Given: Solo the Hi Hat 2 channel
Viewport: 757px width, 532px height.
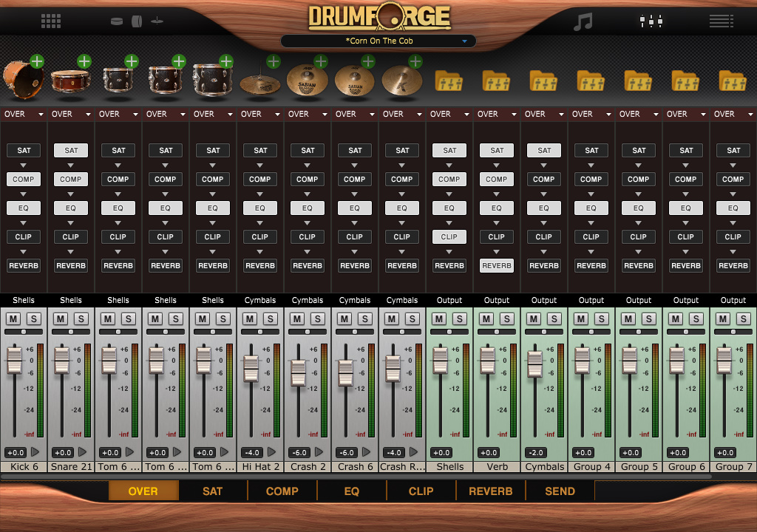Looking at the screenshot, I should point(271,318).
